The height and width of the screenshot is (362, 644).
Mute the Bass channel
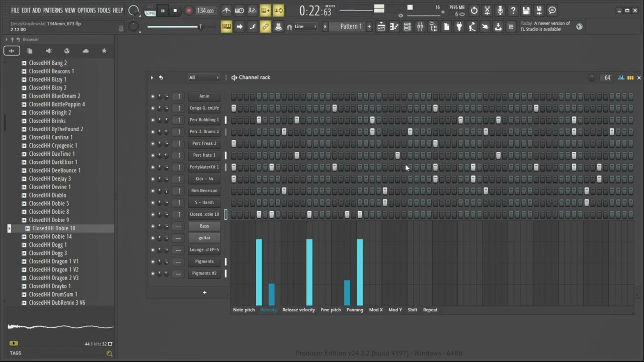click(x=152, y=226)
